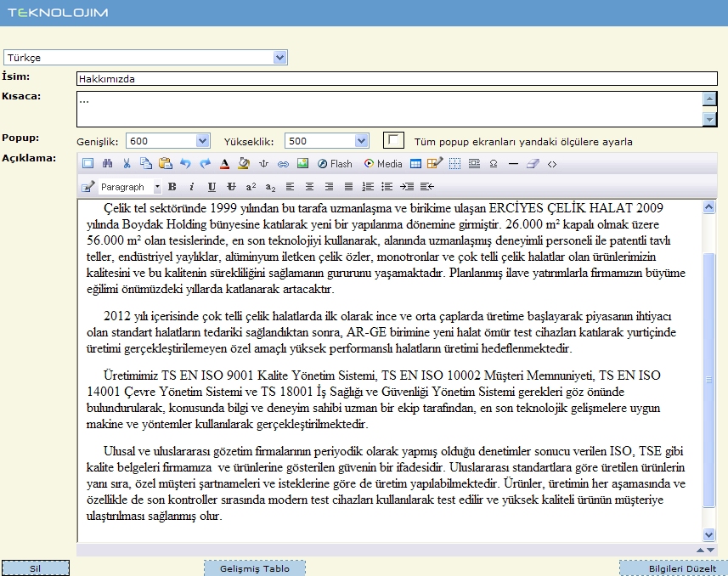Image resolution: width=728 pixels, height=576 pixels.
Task: Redo the last undone edit
Action: coord(205,163)
